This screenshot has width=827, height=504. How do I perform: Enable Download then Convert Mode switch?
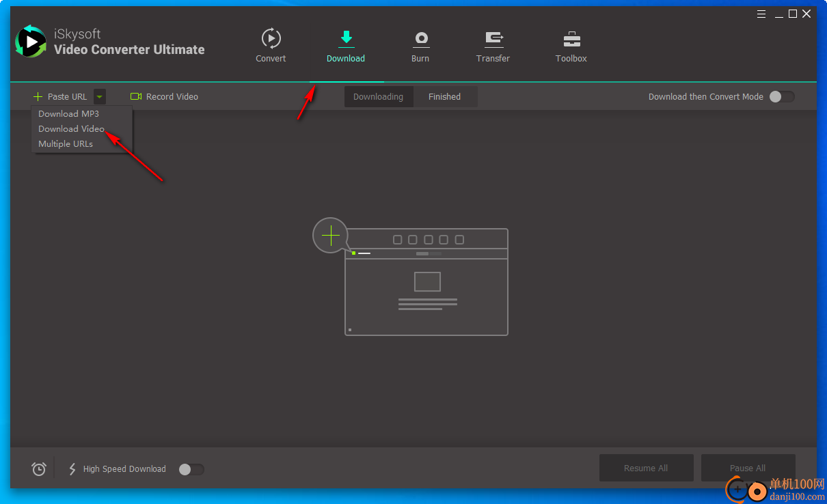click(782, 97)
